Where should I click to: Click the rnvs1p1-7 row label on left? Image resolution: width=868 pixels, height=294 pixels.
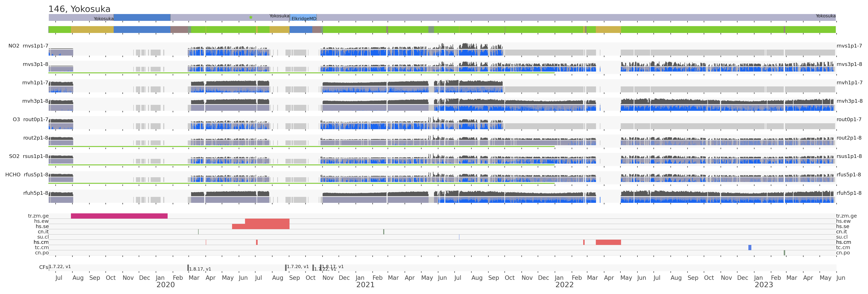coord(35,46)
